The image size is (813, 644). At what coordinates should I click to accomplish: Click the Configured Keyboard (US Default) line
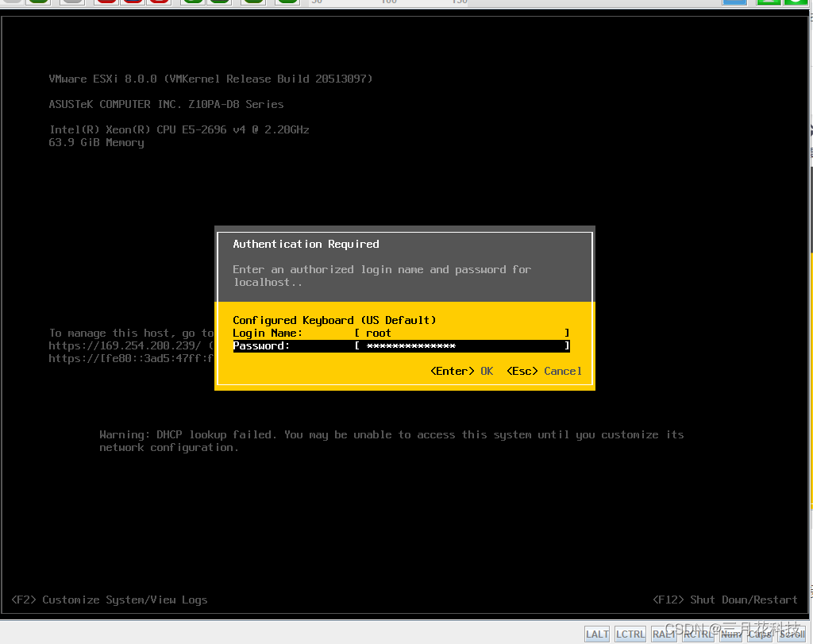tap(334, 321)
